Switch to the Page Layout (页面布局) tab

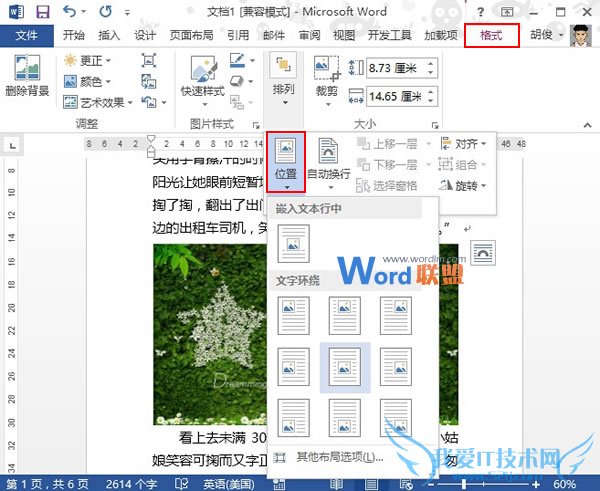(191, 36)
